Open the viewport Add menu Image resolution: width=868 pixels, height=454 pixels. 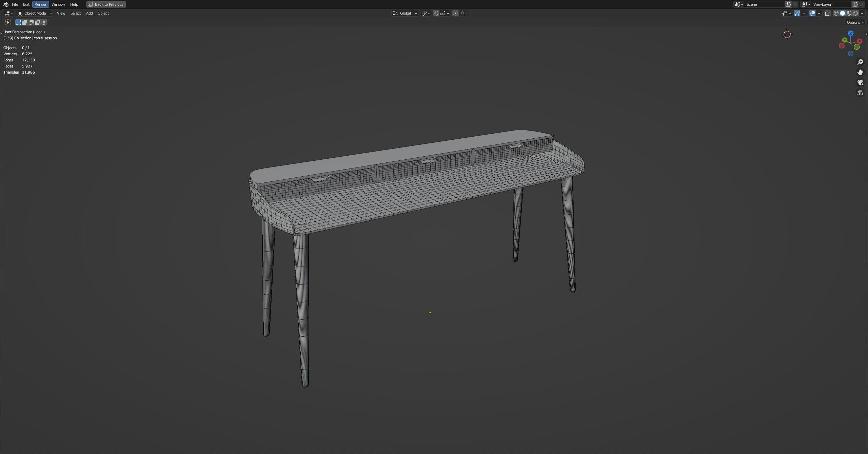point(89,13)
